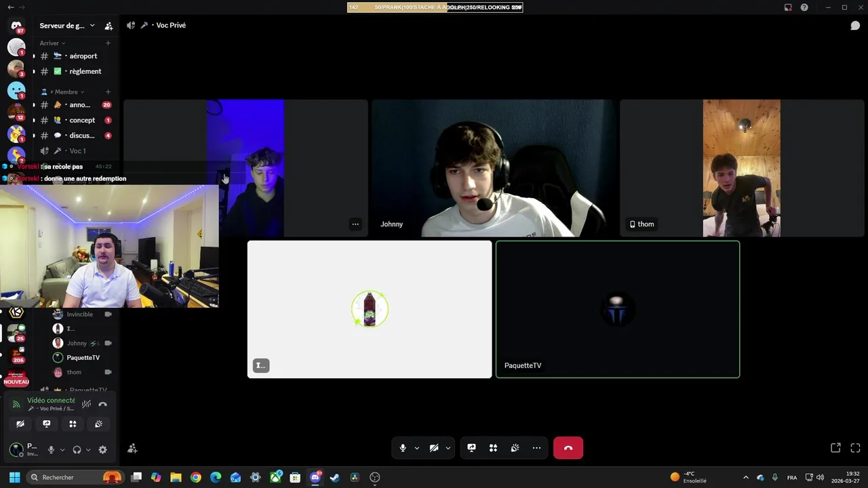This screenshot has width=868, height=488.
Task: Open server icon with 205 badge
Action: tap(16, 356)
